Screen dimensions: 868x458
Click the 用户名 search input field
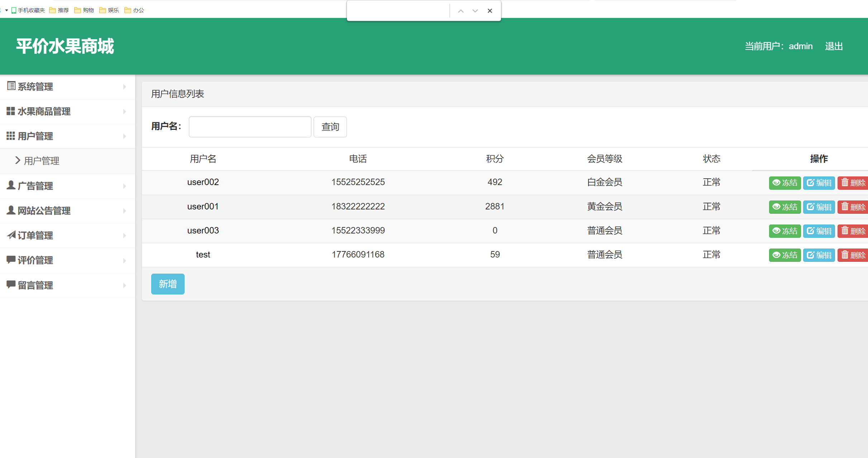tap(250, 127)
